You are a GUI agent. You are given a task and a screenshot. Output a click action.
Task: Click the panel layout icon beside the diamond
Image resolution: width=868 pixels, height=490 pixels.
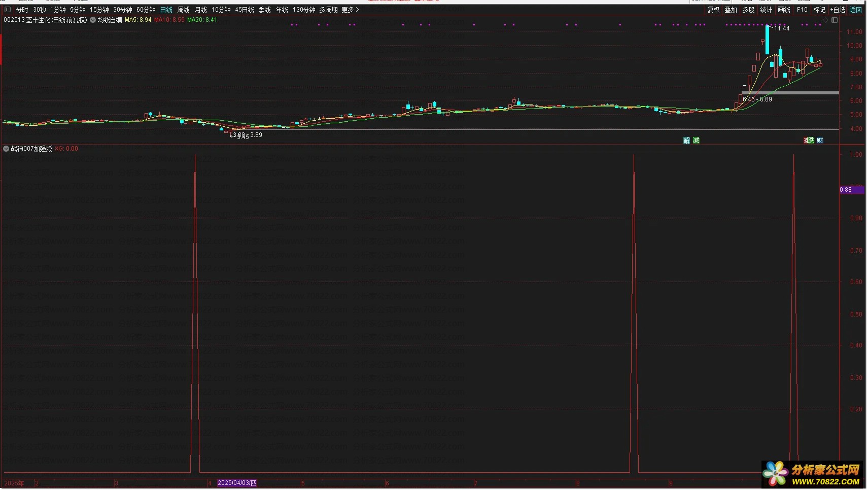tap(835, 20)
